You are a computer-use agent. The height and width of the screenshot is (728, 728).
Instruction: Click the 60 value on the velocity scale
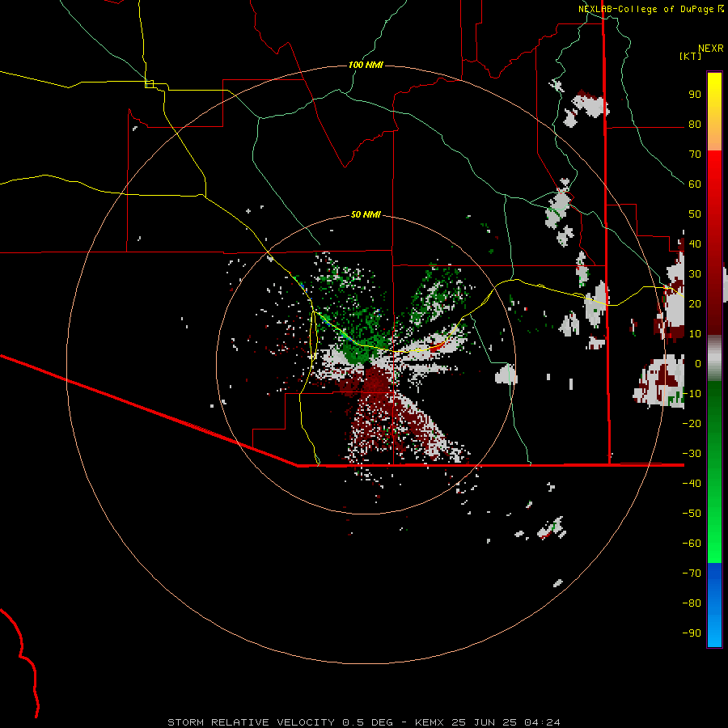[695, 184]
